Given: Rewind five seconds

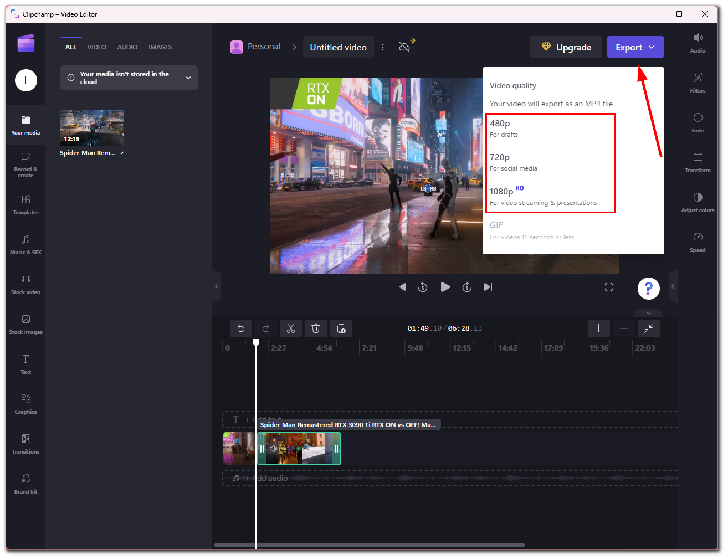Looking at the screenshot, I should (423, 287).
